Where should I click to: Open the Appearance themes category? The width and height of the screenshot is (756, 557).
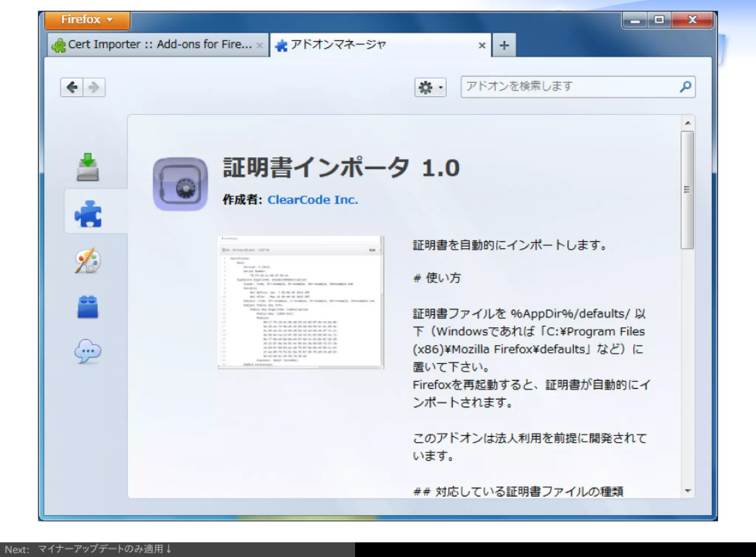88,260
